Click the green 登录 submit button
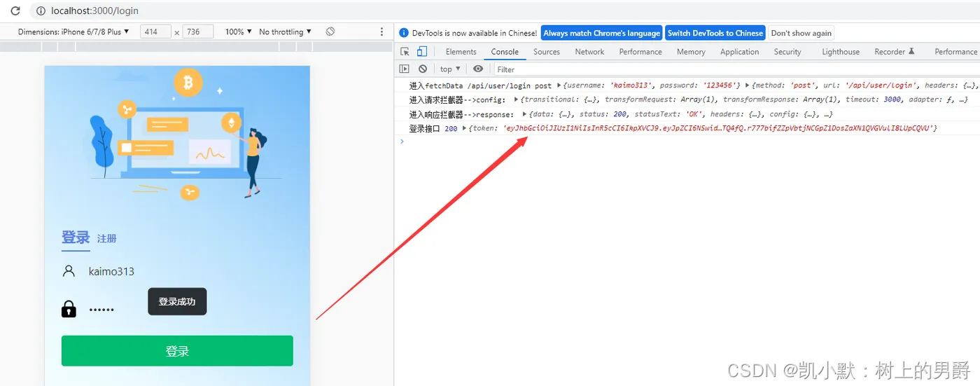The width and height of the screenshot is (980, 386). click(x=177, y=351)
